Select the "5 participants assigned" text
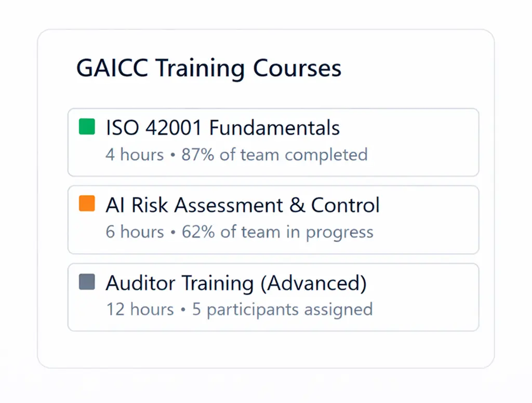 click(x=283, y=310)
